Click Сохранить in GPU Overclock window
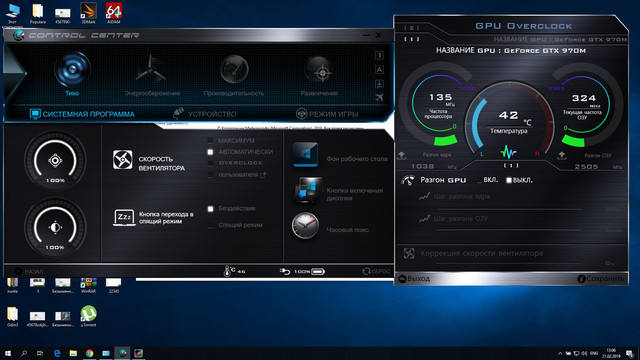The height and width of the screenshot is (360, 640). [x=601, y=279]
